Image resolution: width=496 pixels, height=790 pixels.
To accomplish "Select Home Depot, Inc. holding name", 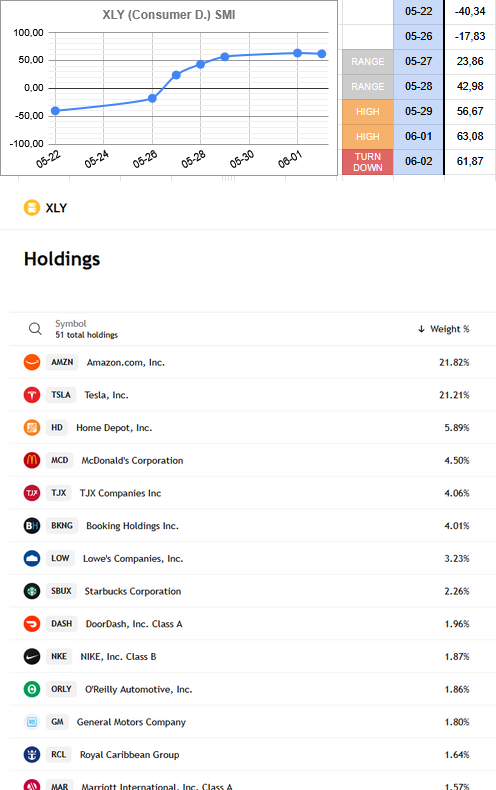I will pyautogui.click(x=114, y=428).
